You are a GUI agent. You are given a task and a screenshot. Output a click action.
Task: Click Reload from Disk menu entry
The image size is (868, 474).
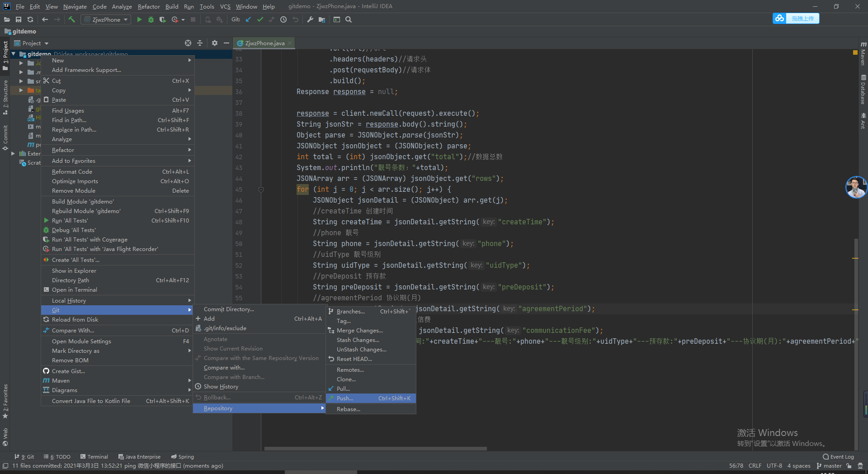point(118,320)
